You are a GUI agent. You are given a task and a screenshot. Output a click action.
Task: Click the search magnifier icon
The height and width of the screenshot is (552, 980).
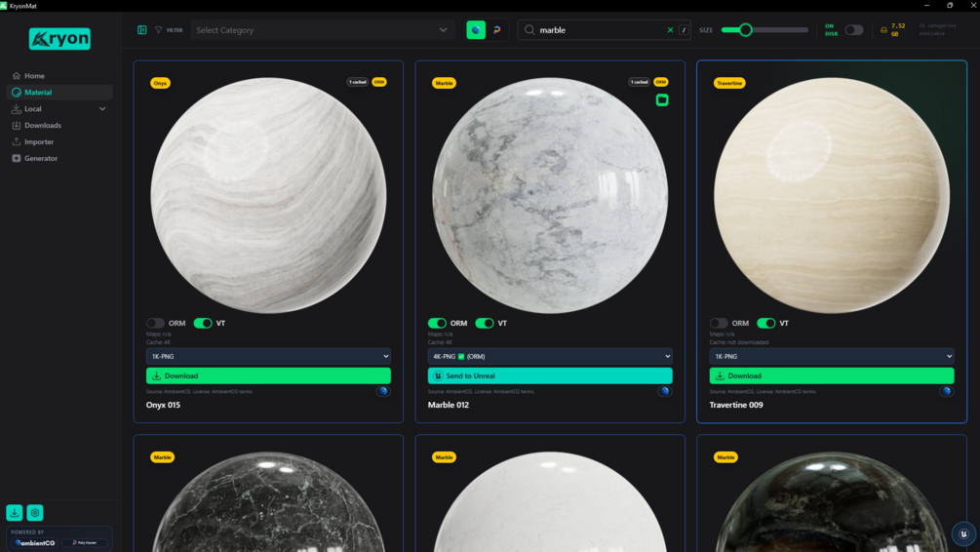[x=529, y=30]
